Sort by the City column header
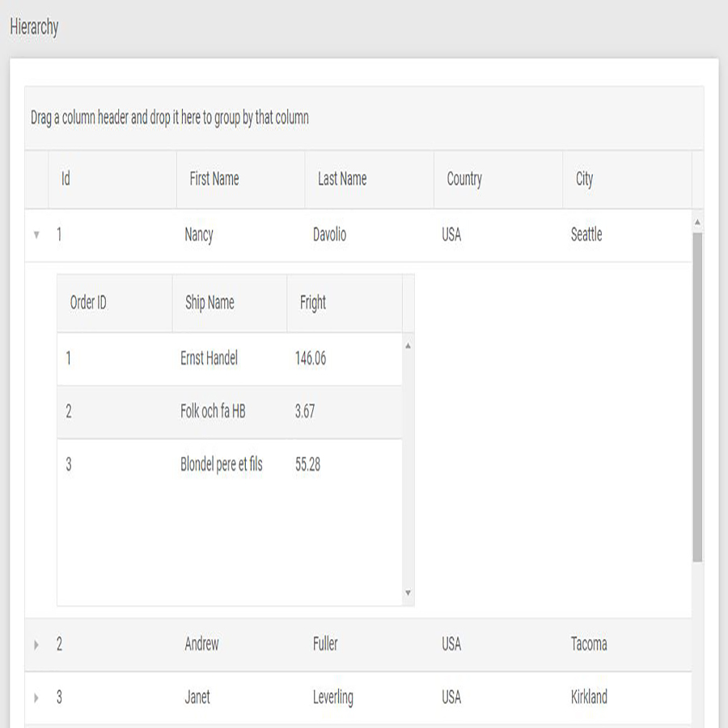Image resolution: width=728 pixels, height=728 pixels. pyautogui.click(x=627, y=180)
